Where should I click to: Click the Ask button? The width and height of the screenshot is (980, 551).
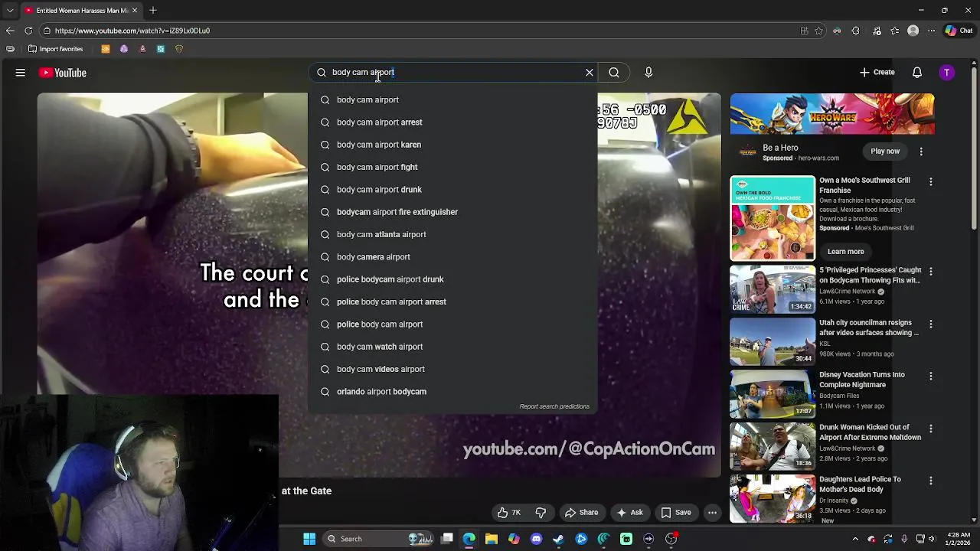(x=629, y=513)
